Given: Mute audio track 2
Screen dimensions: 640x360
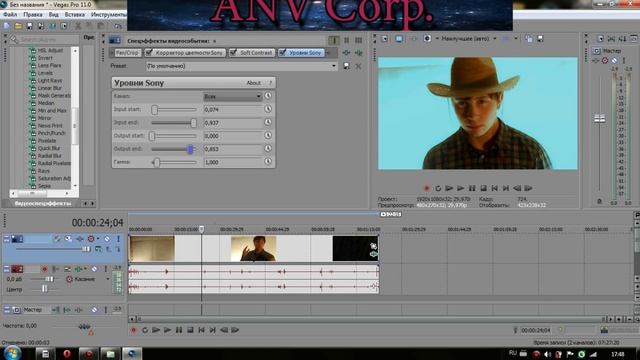Looking at the screenshot, I should coord(94,269).
